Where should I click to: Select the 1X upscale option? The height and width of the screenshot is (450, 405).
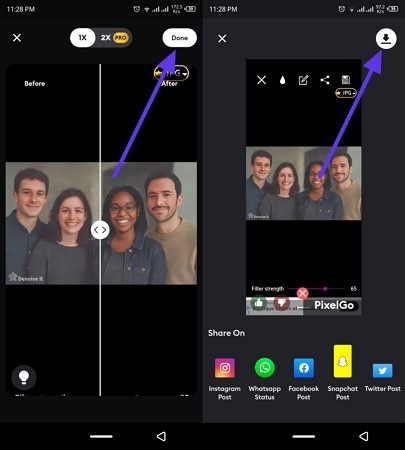(x=83, y=38)
